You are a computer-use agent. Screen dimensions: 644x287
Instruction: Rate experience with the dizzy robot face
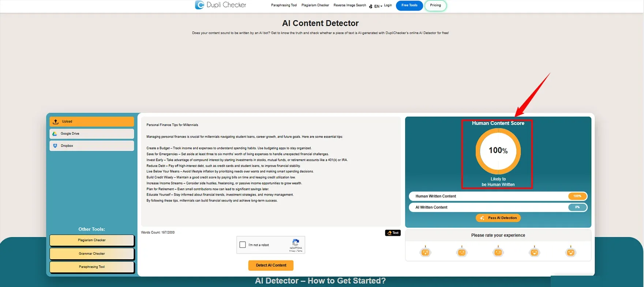[x=425, y=252]
